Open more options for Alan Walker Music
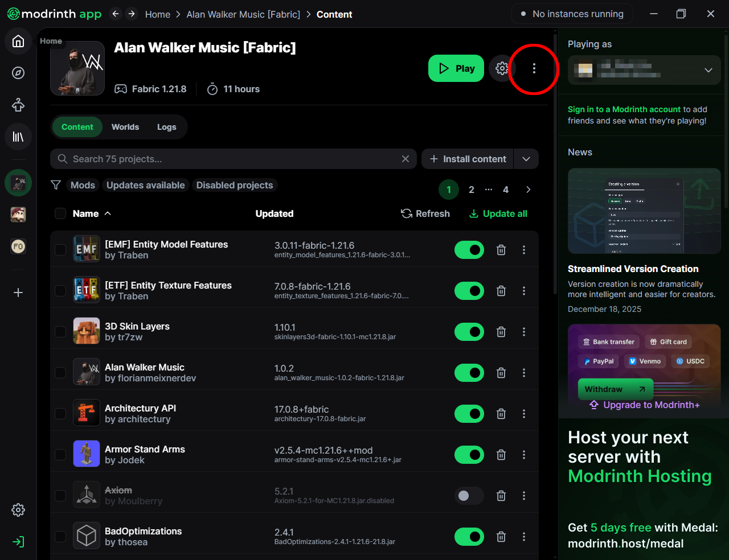Screen dimensions: 729x560 point(524,373)
